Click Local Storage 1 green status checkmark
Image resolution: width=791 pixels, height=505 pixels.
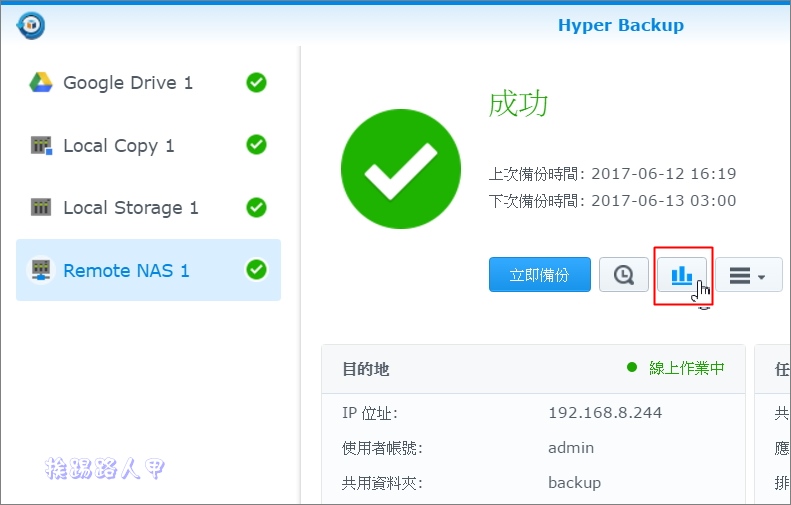(x=256, y=207)
